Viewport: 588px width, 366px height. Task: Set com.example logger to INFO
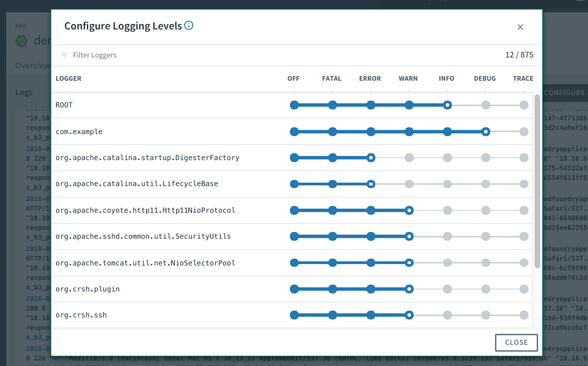coord(447,132)
